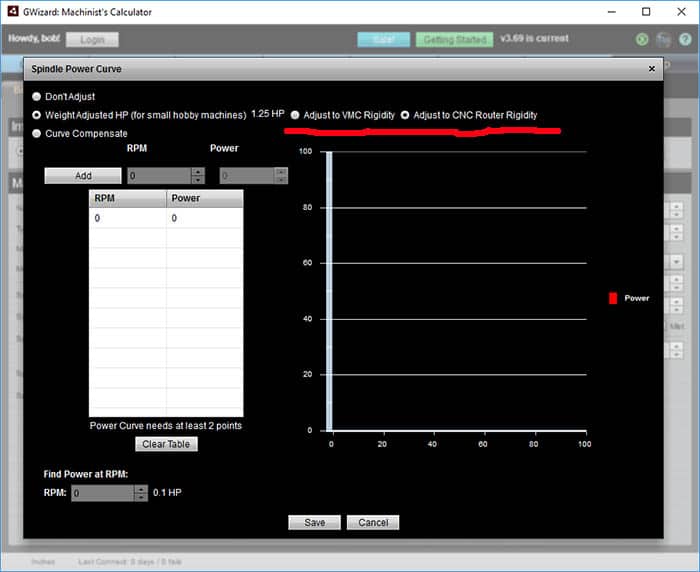Click 'Power Curve needs at least 2 points'
This screenshot has width=700, height=572.
(x=166, y=426)
